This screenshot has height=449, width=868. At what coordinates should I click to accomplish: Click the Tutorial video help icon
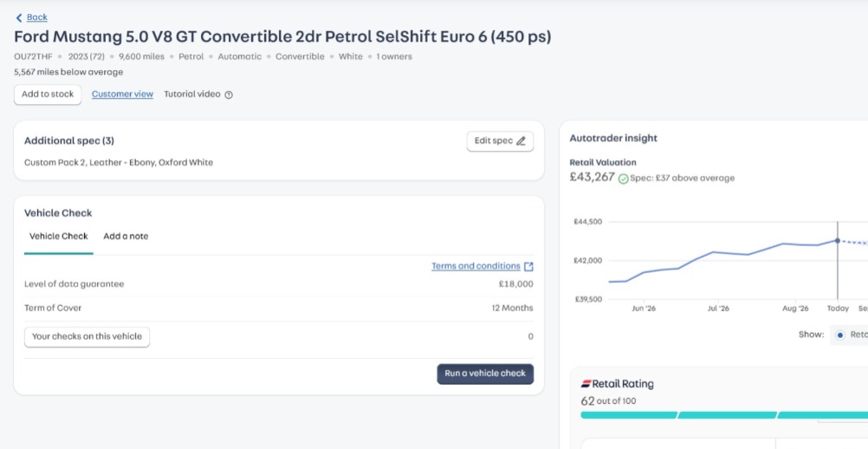click(x=229, y=94)
